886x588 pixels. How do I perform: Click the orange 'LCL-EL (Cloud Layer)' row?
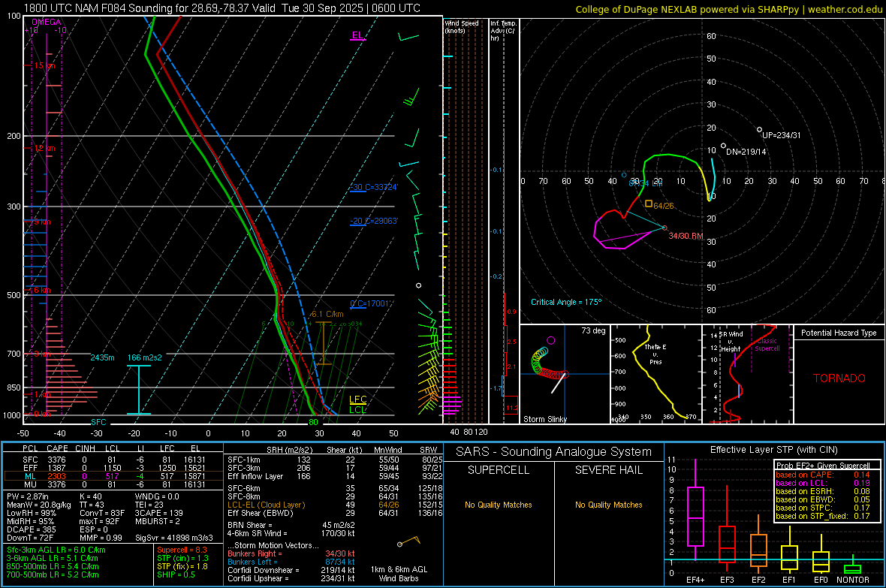[336, 505]
